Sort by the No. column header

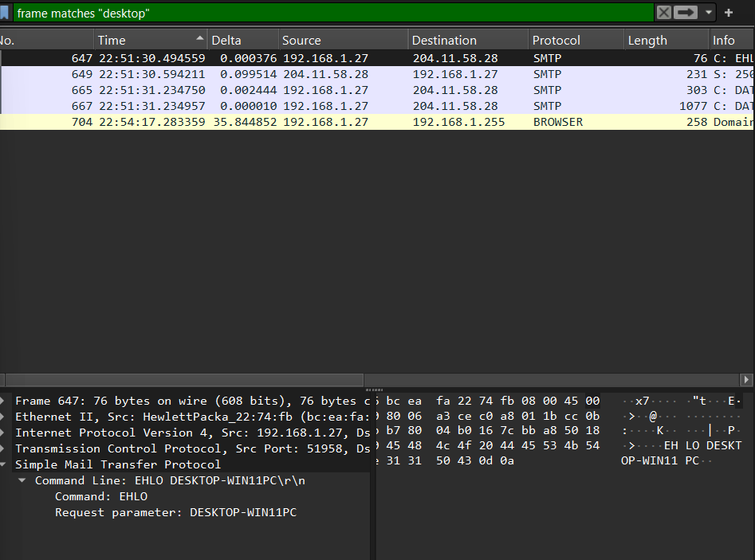pos(46,41)
